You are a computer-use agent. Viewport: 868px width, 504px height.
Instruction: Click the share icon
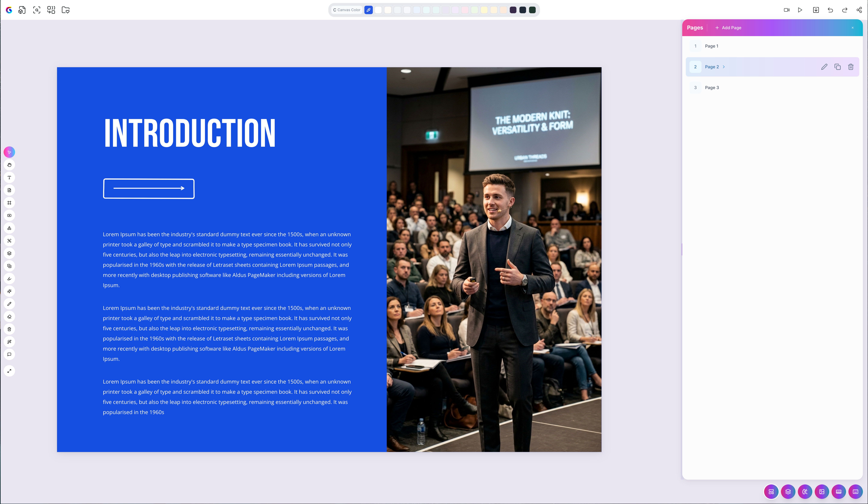coord(859,10)
